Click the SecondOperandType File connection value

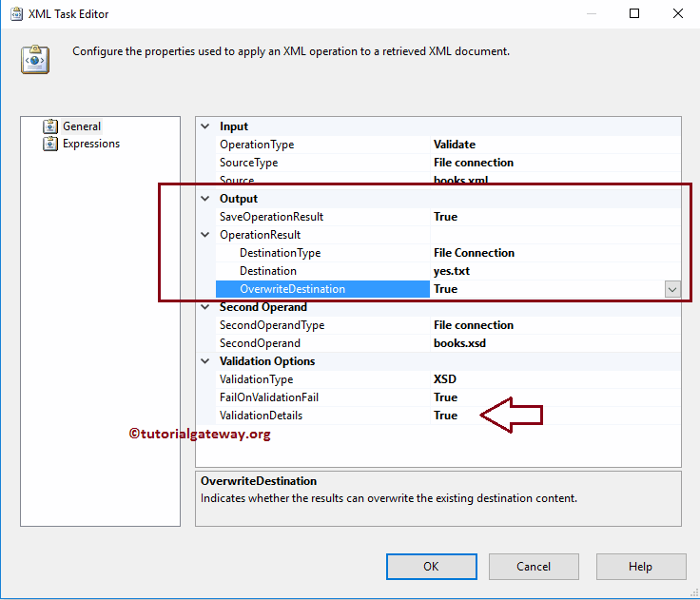[474, 325]
